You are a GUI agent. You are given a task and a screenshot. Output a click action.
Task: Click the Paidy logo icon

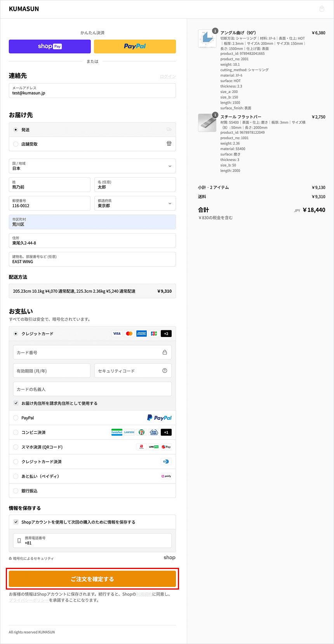click(x=166, y=476)
